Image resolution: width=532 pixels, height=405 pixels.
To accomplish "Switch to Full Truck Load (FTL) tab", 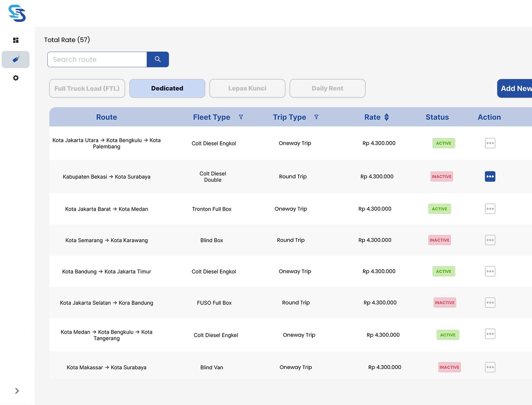I will (87, 88).
